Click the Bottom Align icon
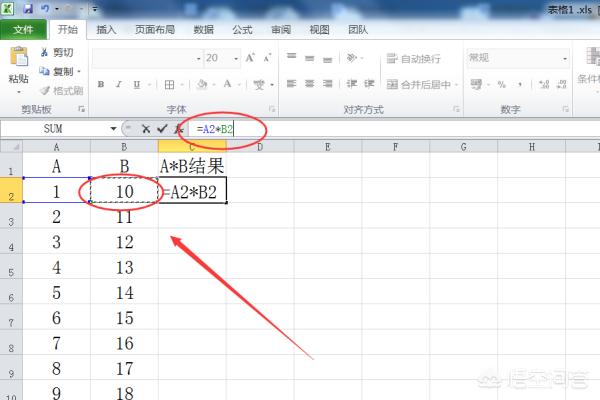 [328, 59]
